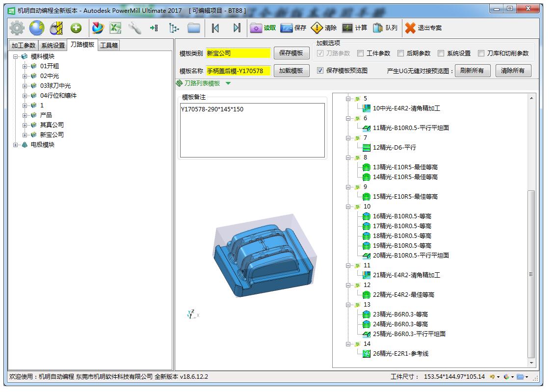Viewport: 555px width, 392px height.
Task: Uncheck 保存模板预览图 checkbox
Action: point(320,71)
